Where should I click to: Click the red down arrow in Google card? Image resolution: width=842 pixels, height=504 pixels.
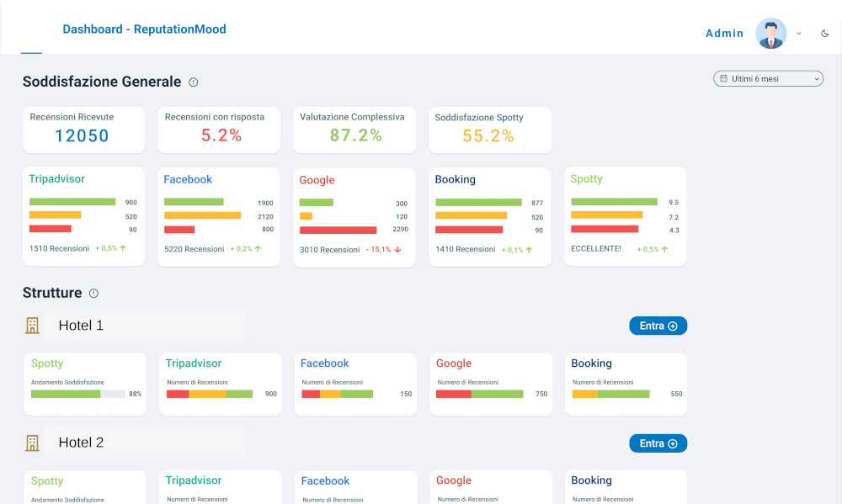397,250
